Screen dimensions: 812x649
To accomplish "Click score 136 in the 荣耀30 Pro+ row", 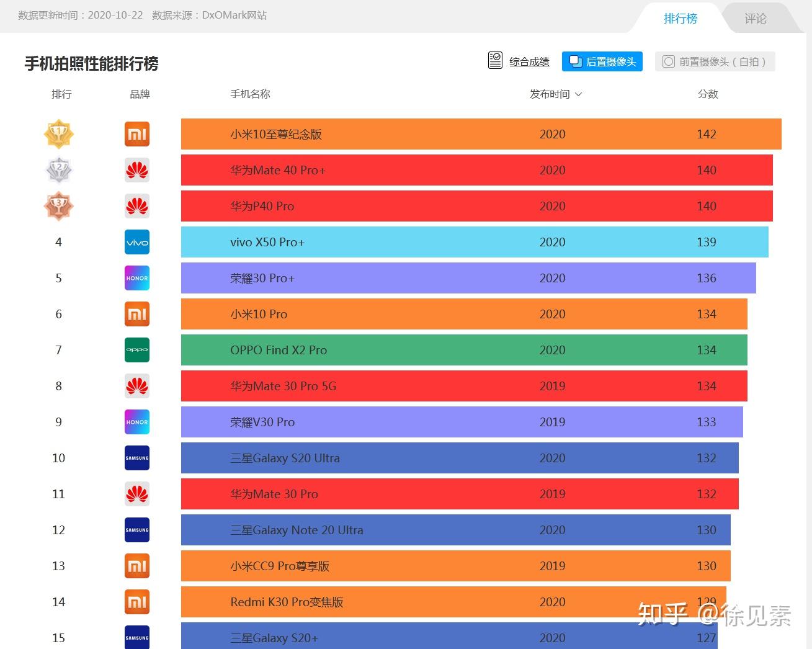I will [707, 278].
